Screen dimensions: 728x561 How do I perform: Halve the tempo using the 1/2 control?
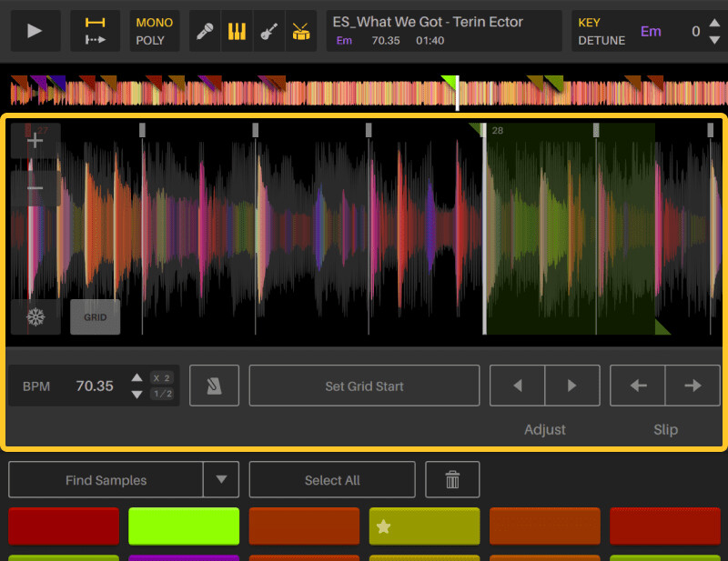(162, 393)
